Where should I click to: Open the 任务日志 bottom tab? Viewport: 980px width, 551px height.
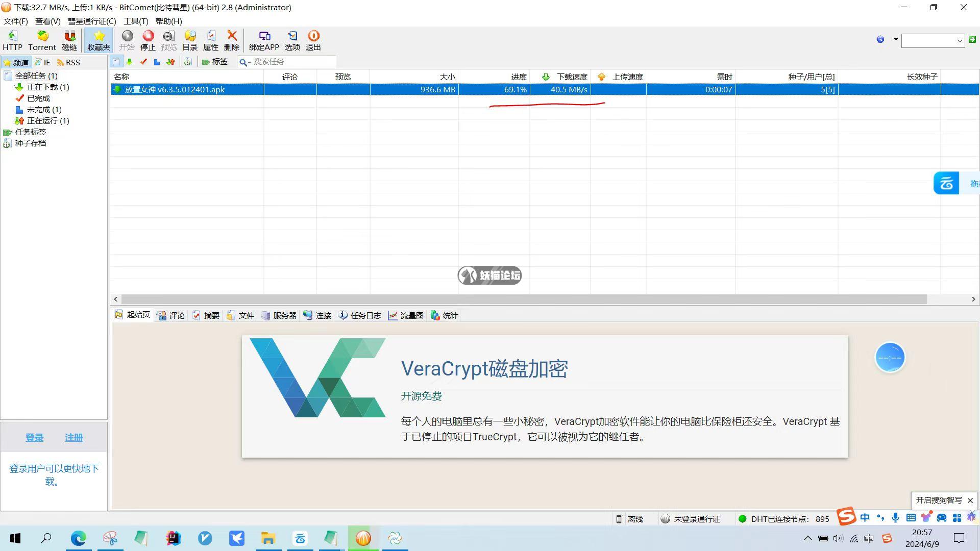point(360,315)
